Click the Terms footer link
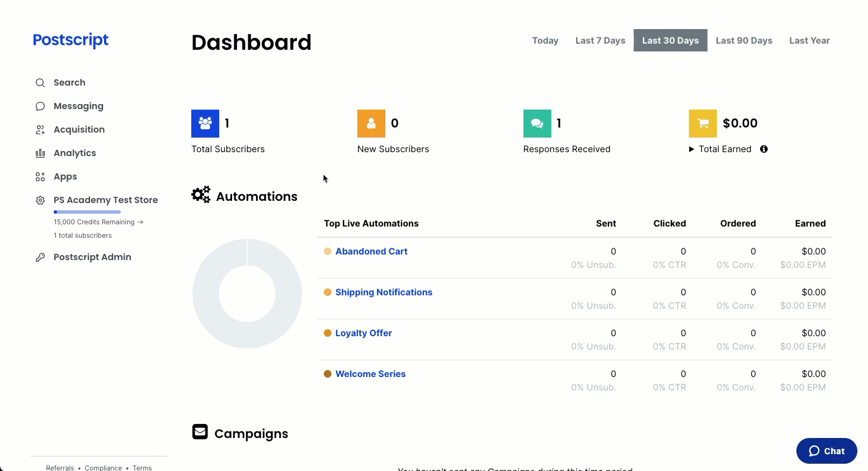Image resolution: width=868 pixels, height=471 pixels. click(x=142, y=468)
